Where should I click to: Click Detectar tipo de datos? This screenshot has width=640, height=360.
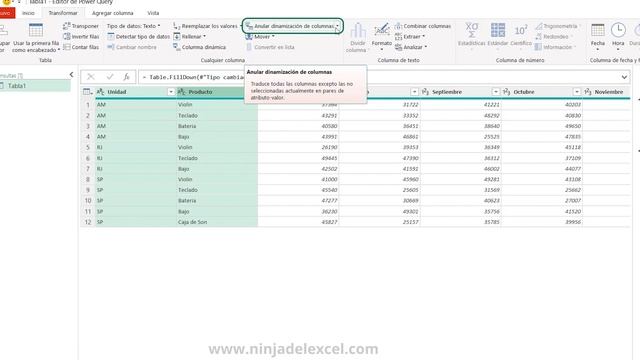tap(138, 36)
